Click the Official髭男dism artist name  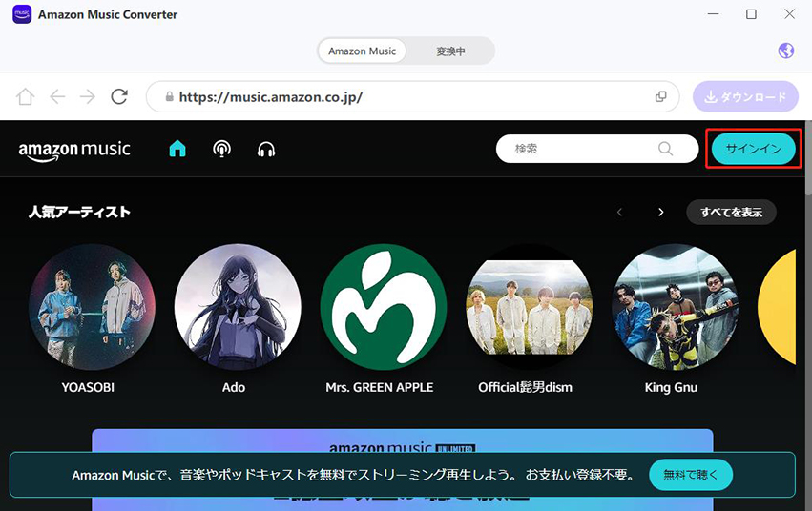pyautogui.click(x=525, y=387)
